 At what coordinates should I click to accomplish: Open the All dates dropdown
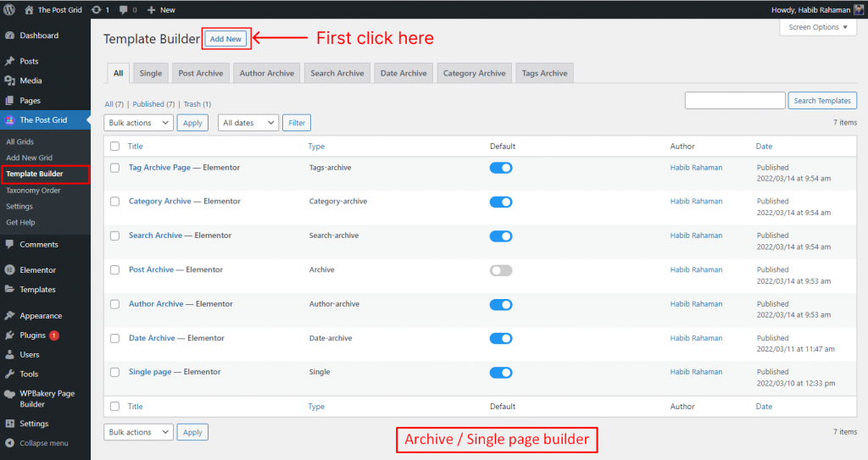(248, 123)
